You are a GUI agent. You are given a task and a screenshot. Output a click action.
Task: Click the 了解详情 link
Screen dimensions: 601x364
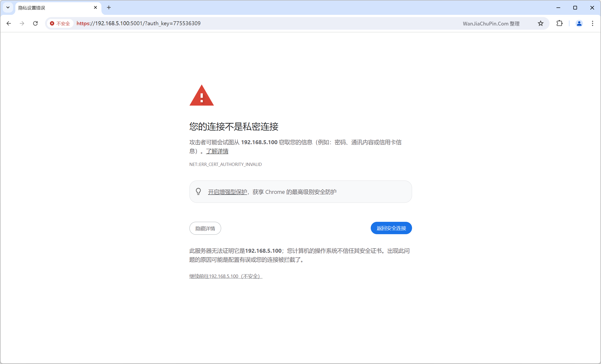(217, 151)
